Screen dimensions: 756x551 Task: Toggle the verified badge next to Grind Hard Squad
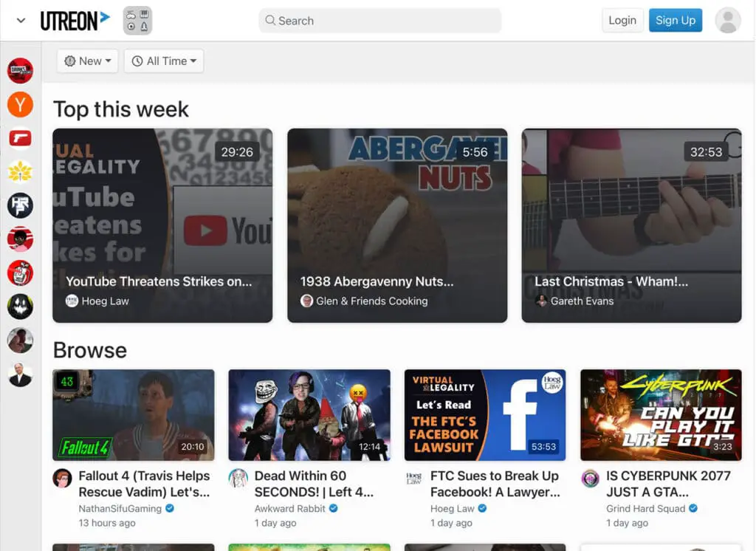[x=693, y=508]
